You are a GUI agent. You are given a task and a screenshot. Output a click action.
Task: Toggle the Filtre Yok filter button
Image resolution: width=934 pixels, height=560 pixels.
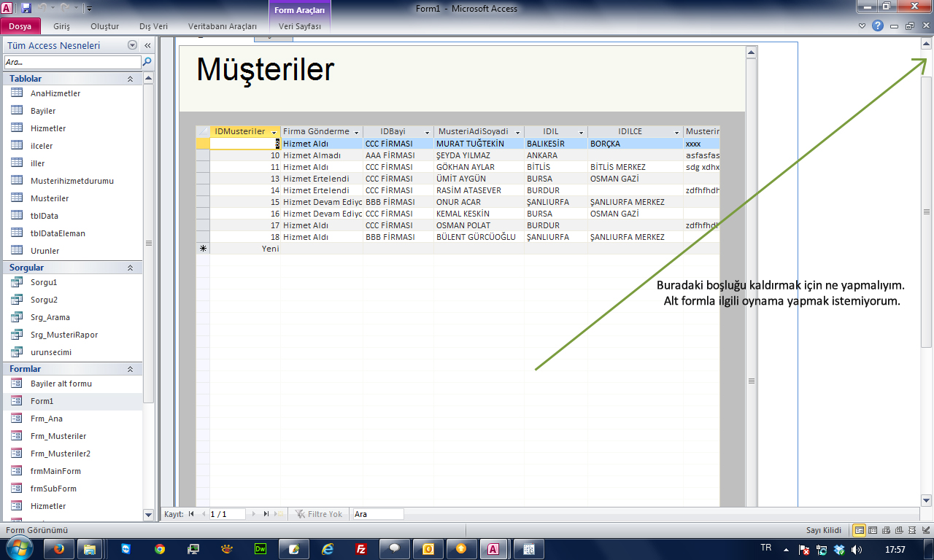click(x=319, y=514)
